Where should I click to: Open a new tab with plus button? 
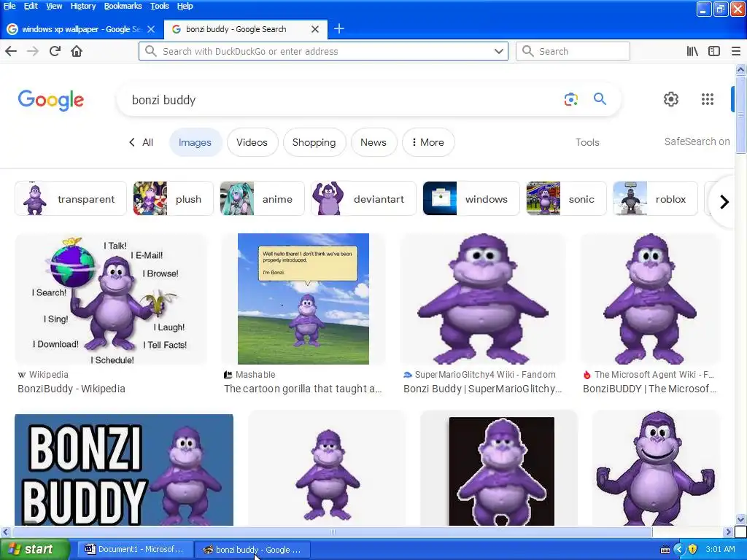tap(339, 28)
